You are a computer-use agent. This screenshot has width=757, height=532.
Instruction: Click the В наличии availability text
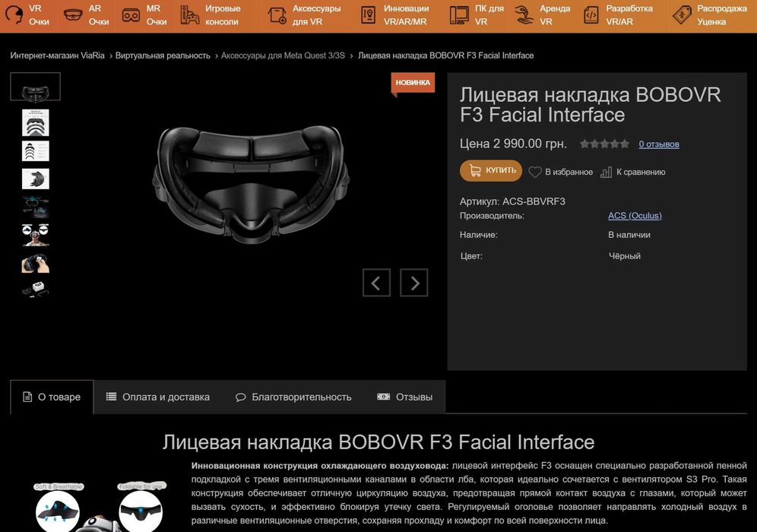(x=629, y=235)
